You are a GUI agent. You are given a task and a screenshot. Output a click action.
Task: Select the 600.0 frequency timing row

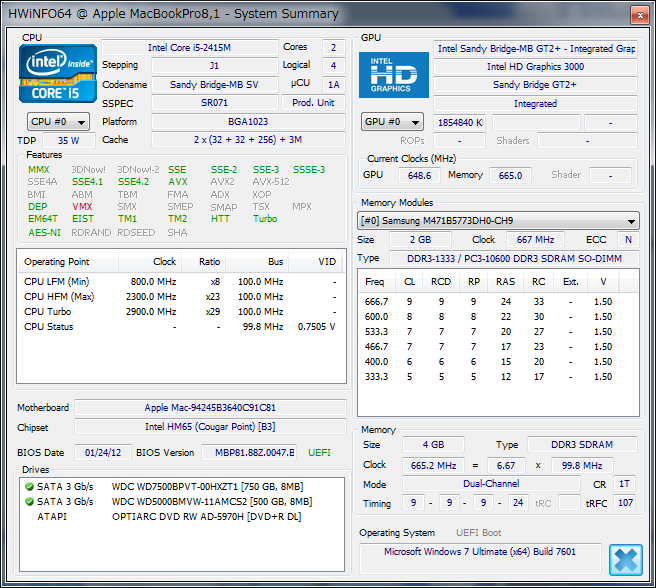tap(498, 317)
